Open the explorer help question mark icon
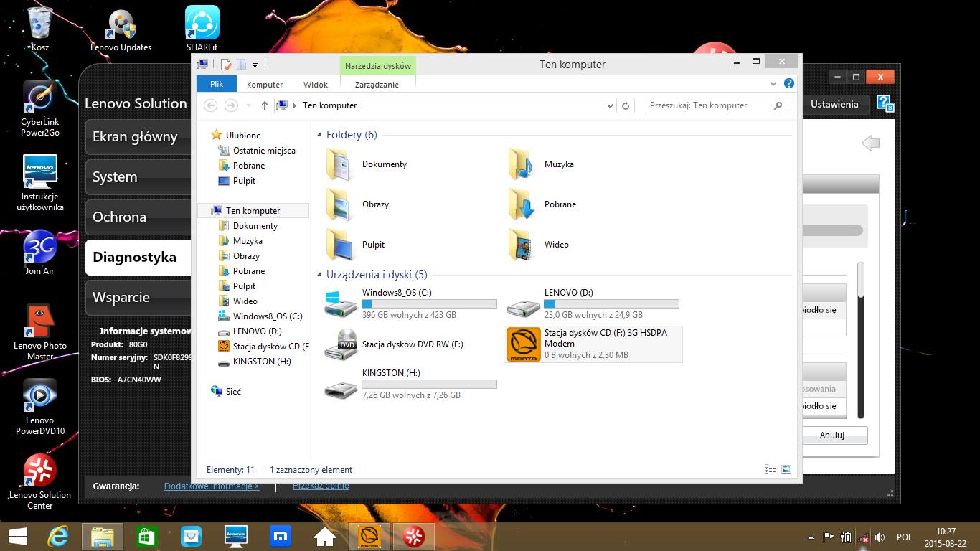 click(789, 83)
